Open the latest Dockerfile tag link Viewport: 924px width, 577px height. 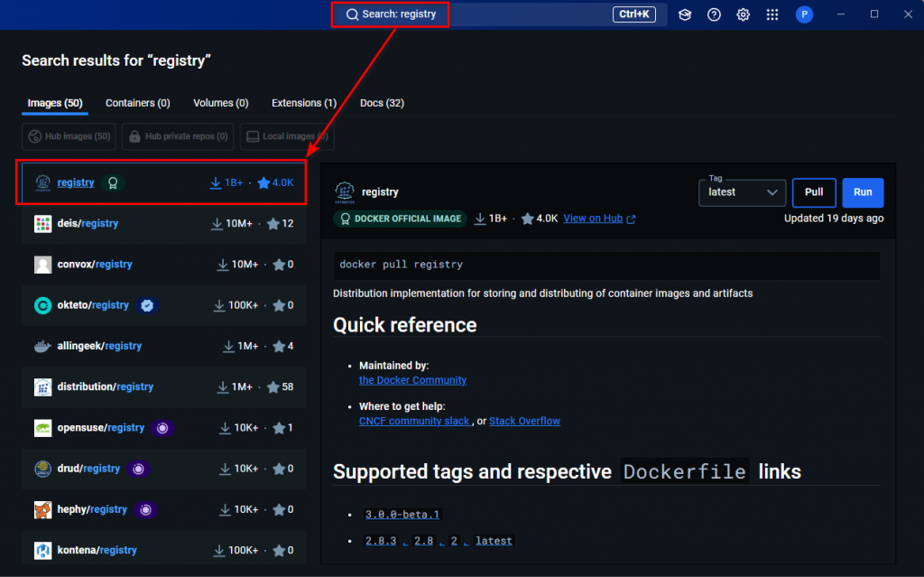click(494, 541)
